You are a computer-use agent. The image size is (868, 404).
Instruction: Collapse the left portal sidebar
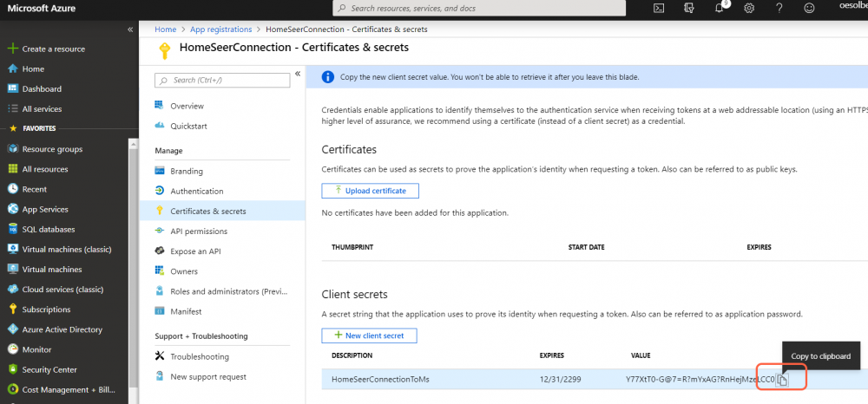130,29
